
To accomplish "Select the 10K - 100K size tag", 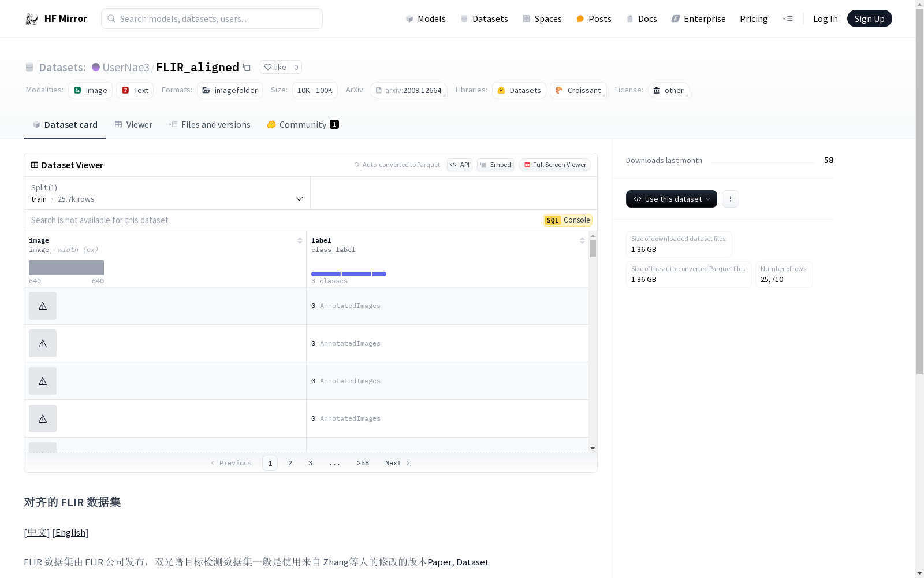I will [315, 90].
